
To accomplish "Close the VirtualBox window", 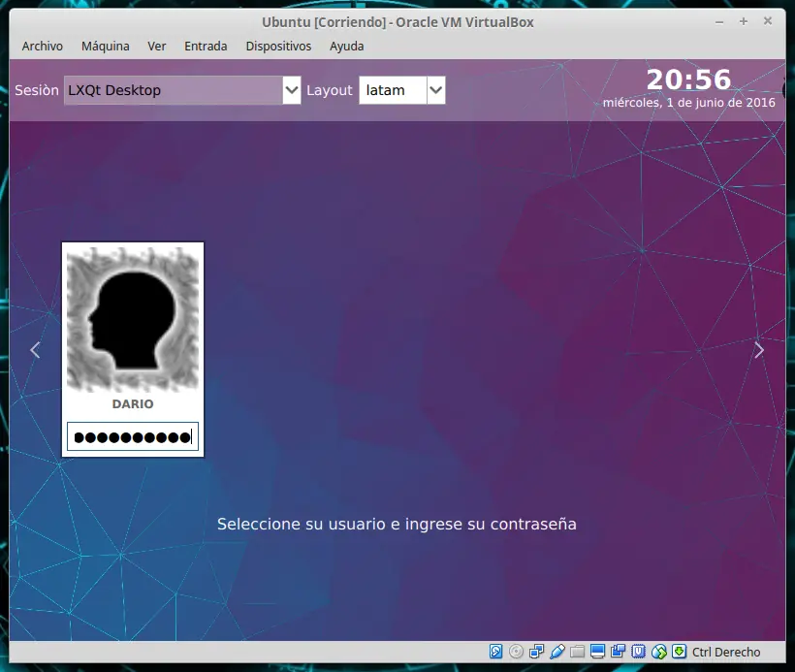I will pyautogui.click(x=768, y=21).
